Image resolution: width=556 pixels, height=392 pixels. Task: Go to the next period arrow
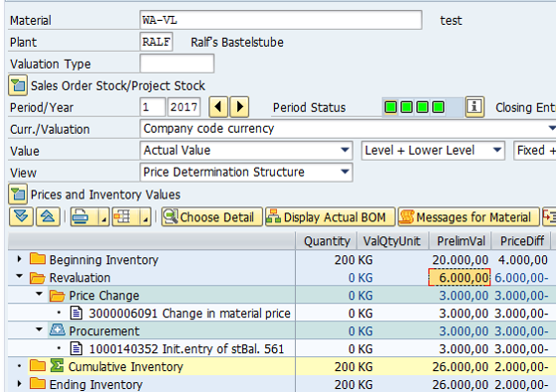point(239,107)
